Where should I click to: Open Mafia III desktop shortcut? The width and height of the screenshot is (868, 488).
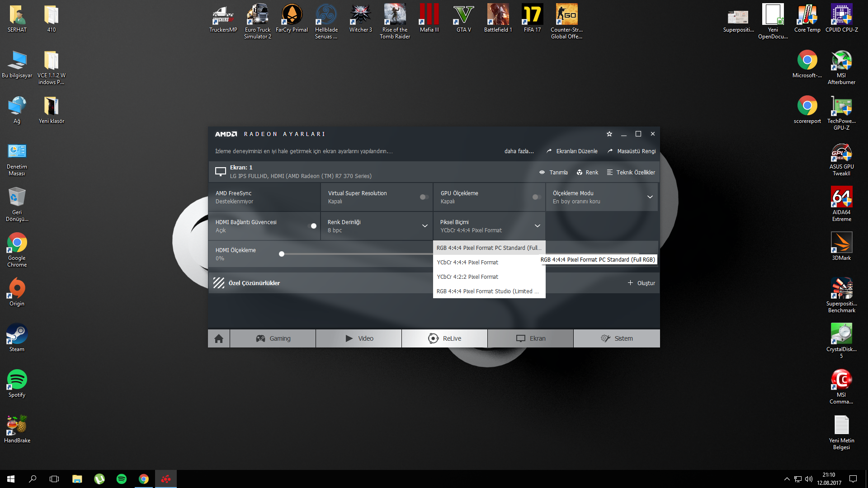click(429, 19)
